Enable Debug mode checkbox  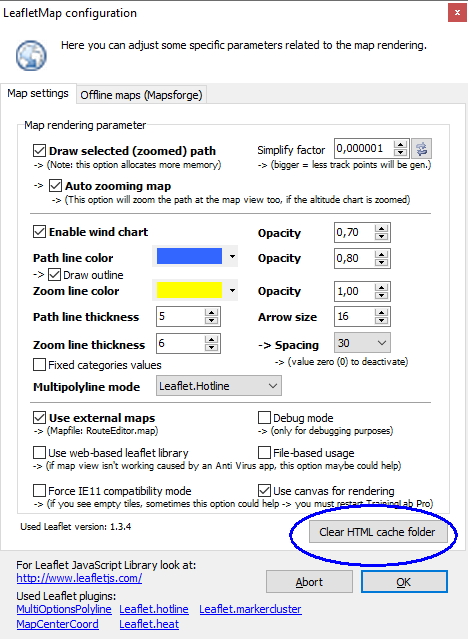coord(264,418)
